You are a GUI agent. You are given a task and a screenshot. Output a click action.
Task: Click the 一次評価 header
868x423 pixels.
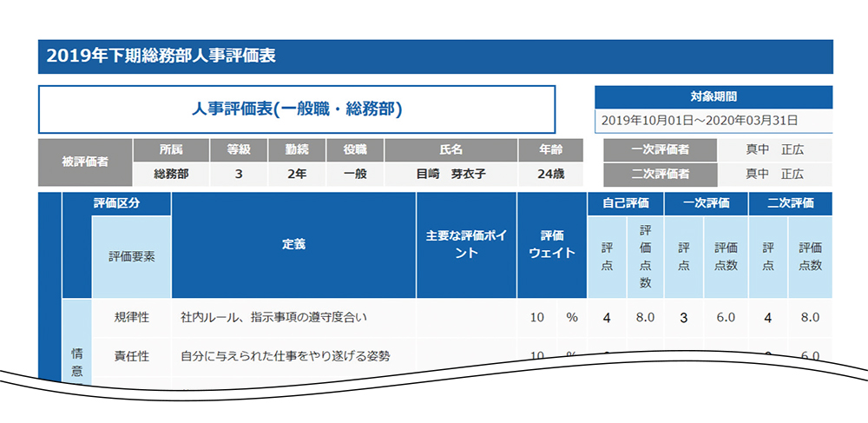tap(705, 203)
